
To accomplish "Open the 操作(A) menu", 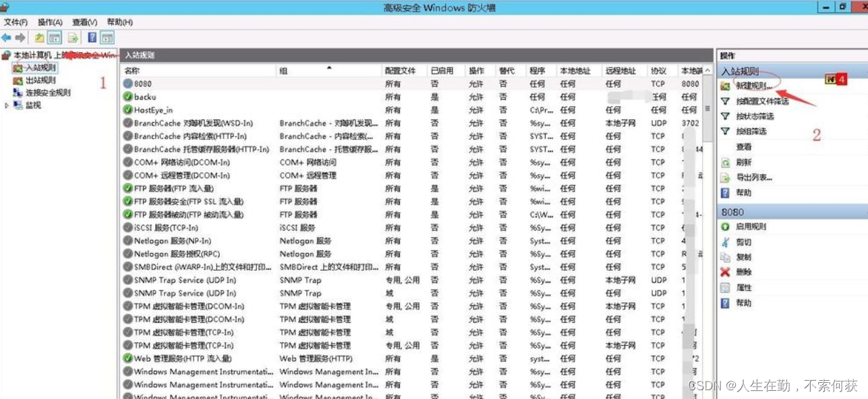I will tap(50, 22).
